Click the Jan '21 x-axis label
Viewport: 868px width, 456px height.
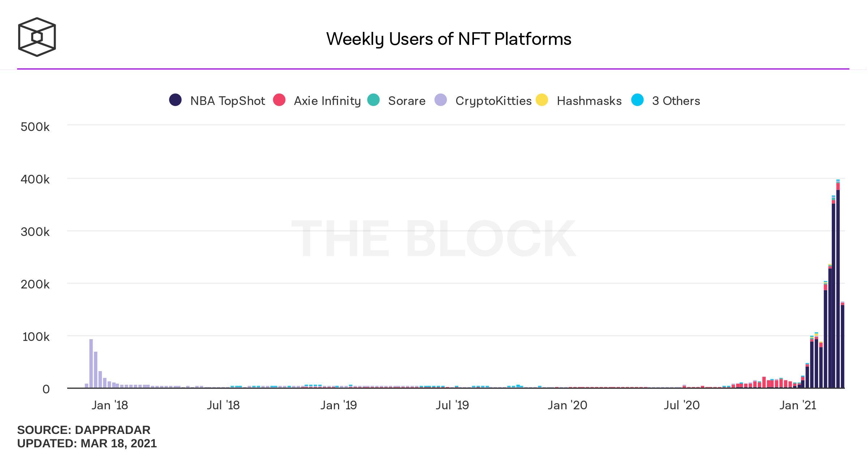click(x=798, y=405)
